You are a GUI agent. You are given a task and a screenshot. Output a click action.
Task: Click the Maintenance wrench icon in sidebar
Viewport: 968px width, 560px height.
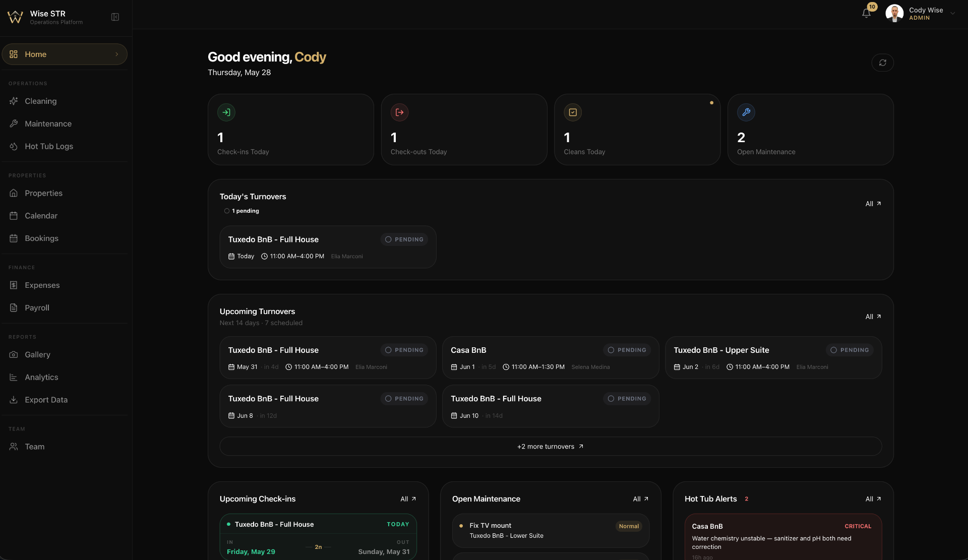[x=14, y=124]
